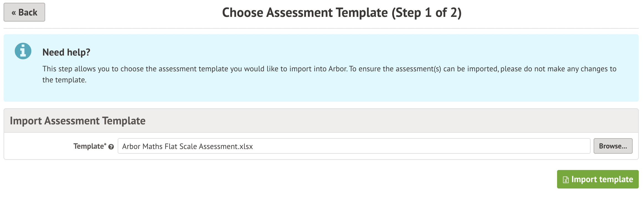This screenshot has width=644, height=199.
Task: Click the '(Step 1 of 2)' title text
Action: [426, 13]
